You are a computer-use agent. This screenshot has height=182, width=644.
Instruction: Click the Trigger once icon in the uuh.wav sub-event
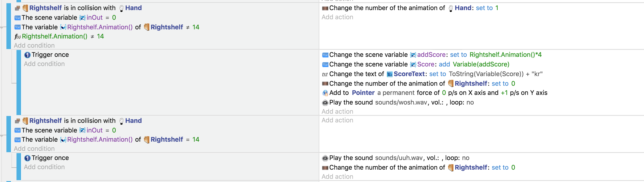point(27,158)
